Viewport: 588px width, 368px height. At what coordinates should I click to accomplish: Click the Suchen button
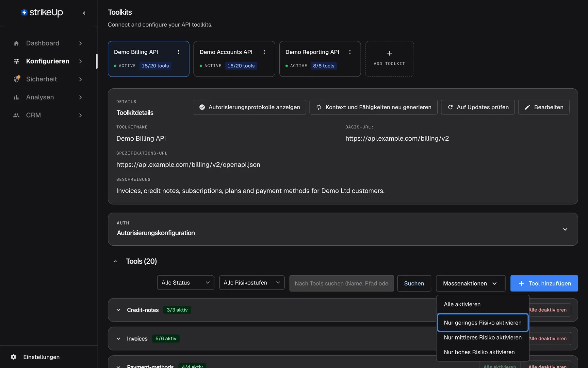pos(414,283)
